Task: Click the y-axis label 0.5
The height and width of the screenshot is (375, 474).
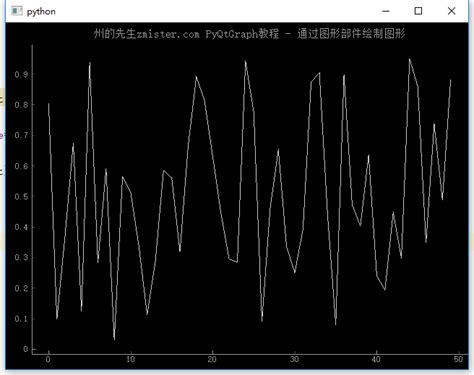Action: [x=21, y=197]
